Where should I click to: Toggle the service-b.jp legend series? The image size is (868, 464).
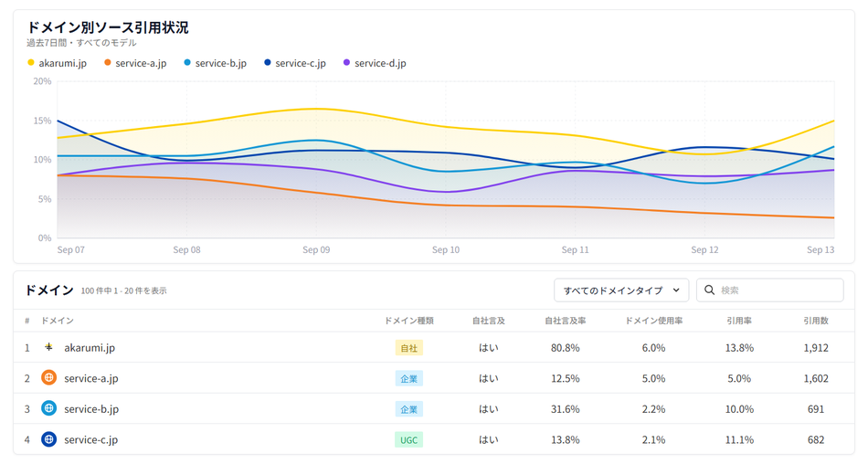click(216, 63)
